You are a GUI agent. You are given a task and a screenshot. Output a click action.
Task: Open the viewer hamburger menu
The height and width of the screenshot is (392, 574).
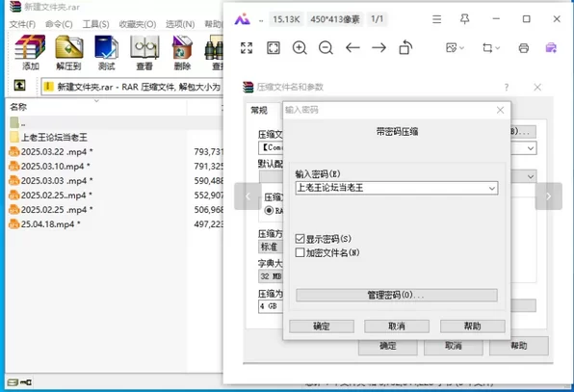436,19
